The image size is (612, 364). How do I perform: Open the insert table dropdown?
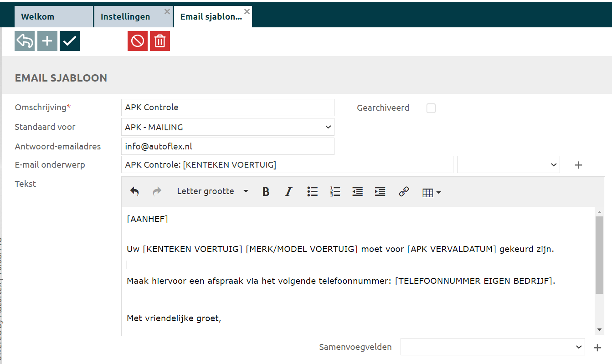(x=432, y=192)
